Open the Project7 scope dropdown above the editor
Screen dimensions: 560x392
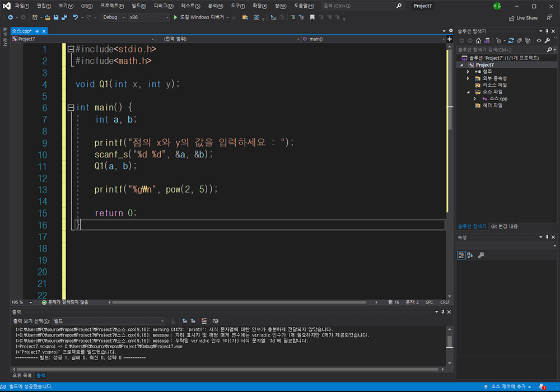click(x=83, y=39)
